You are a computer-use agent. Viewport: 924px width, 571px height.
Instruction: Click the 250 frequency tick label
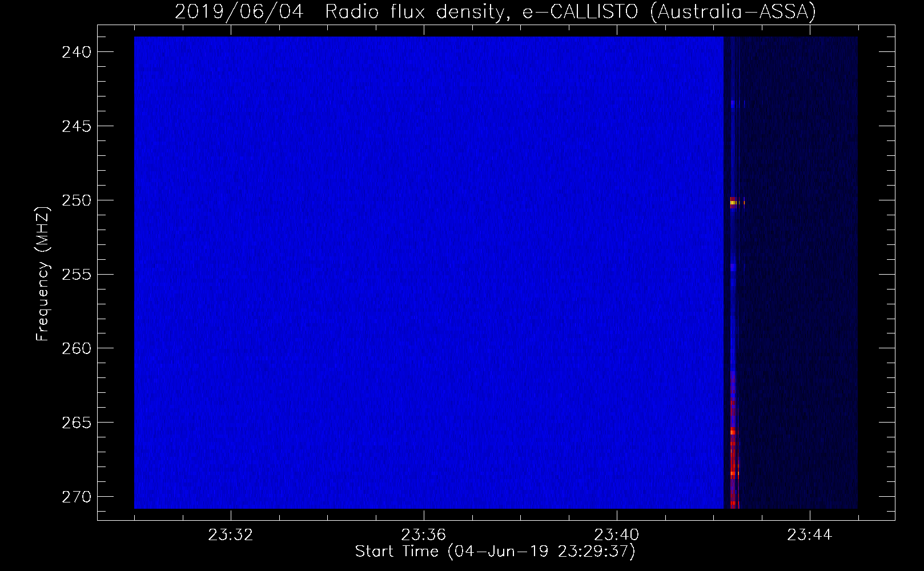click(x=77, y=200)
